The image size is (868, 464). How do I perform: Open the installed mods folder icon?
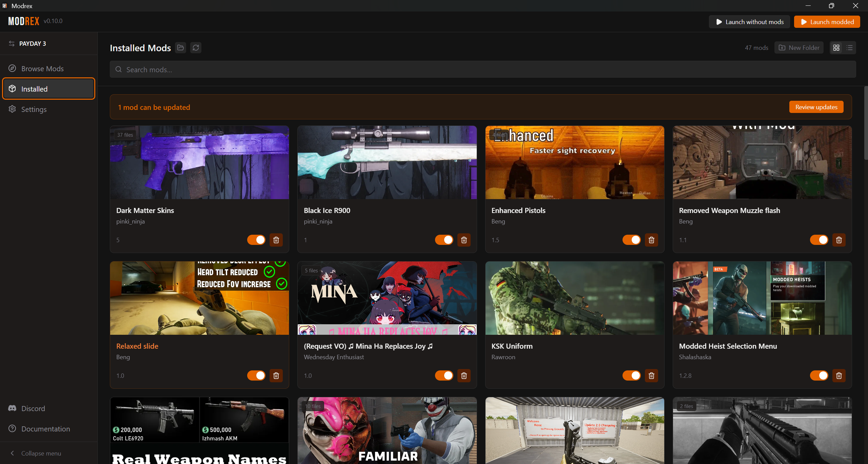[x=181, y=48]
